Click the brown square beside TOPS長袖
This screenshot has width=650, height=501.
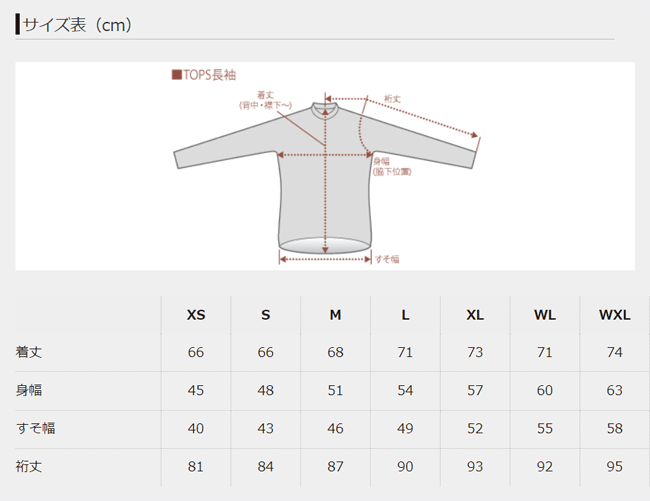pos(177,75)
